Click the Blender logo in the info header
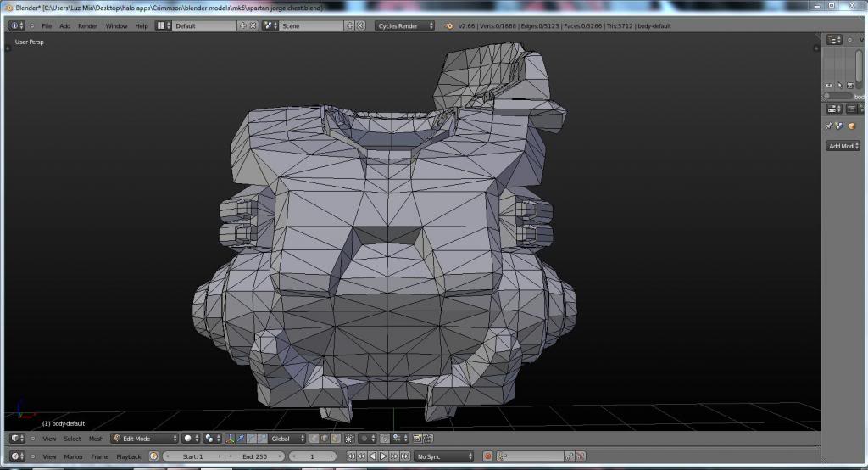 click(449, 25)
